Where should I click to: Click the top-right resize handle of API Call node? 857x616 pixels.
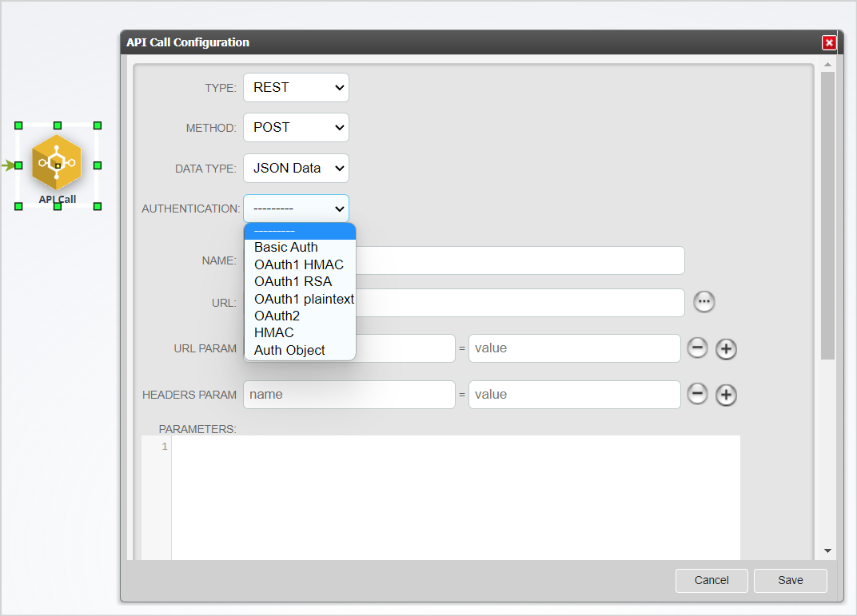point(98,125)
